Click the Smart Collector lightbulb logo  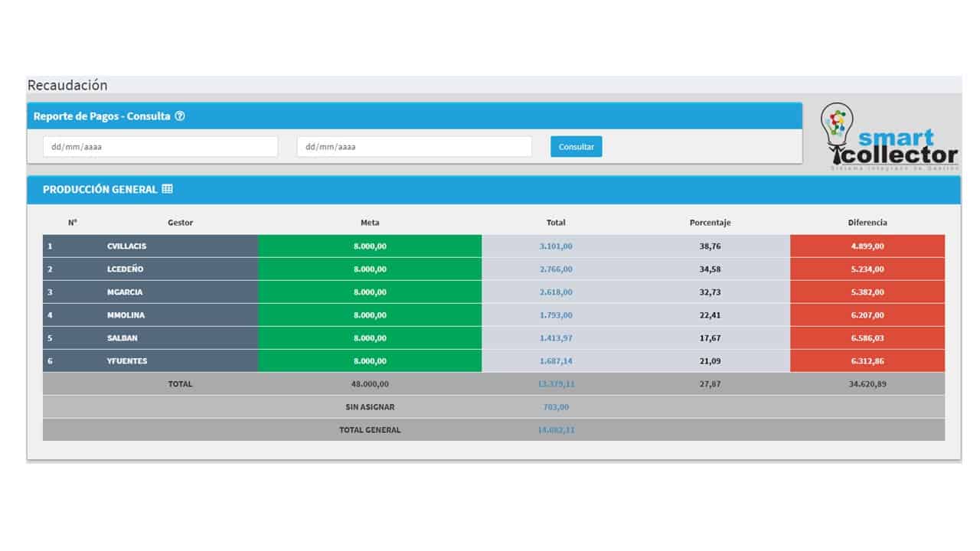point(890,136)
